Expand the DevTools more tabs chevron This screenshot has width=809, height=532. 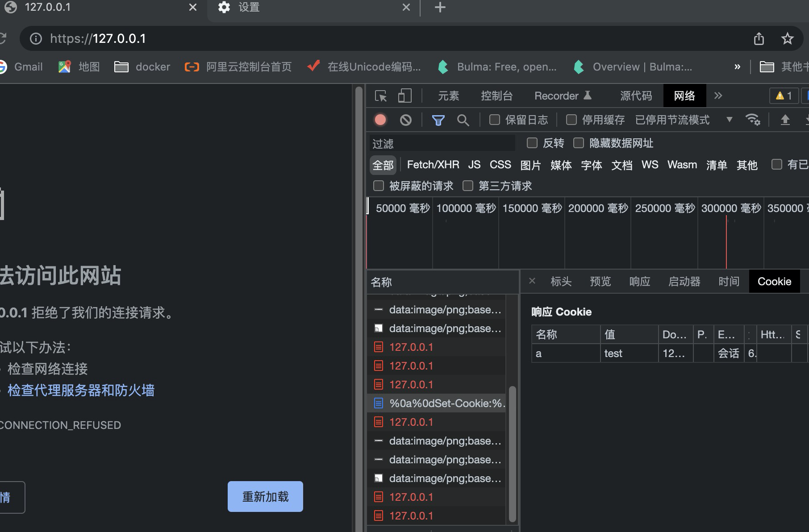click(718, 96)
